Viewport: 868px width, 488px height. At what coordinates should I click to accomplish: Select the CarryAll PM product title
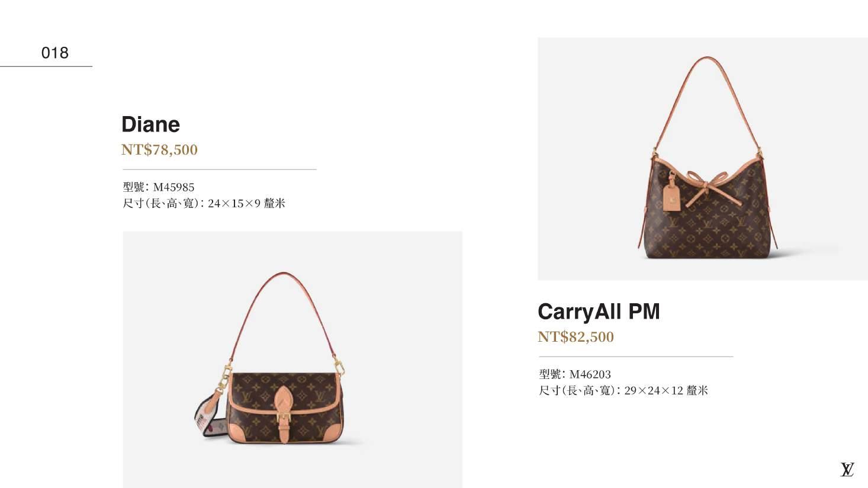click(x=599, y=312)
